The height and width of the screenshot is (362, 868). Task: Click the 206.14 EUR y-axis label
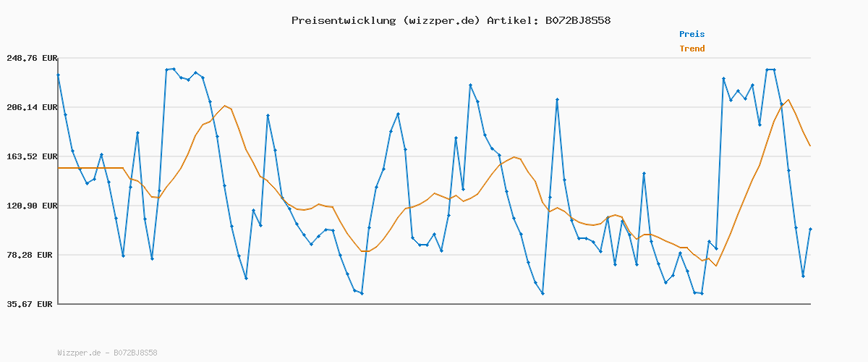click(x=32, y=107)
